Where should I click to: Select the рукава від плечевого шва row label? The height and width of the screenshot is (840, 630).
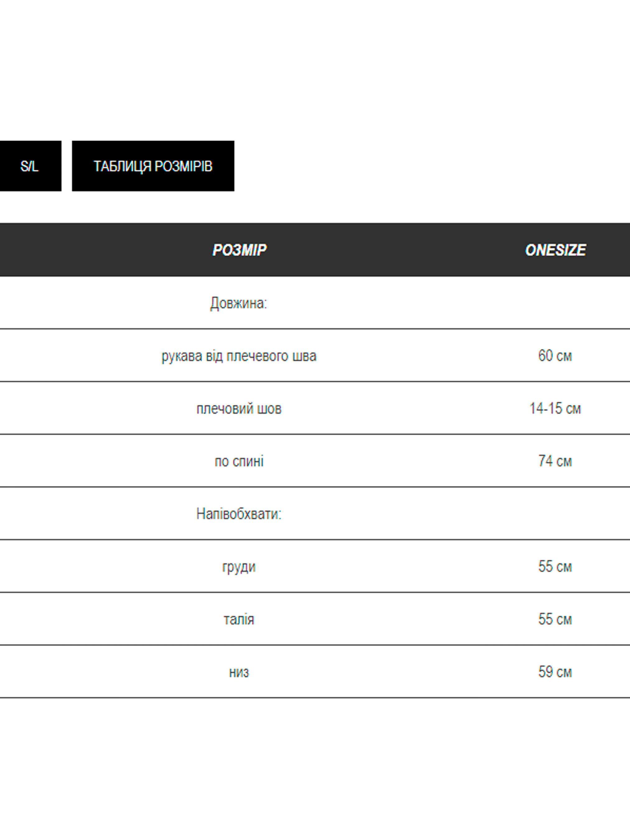[239, 356]
